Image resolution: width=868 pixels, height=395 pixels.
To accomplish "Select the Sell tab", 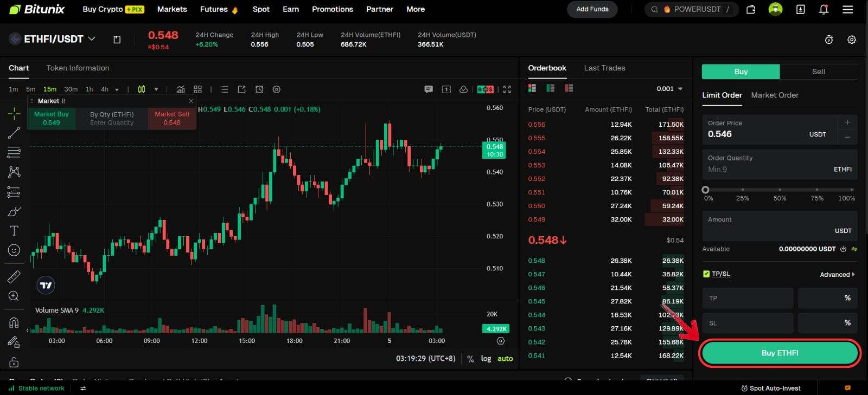I will (819, 72).
